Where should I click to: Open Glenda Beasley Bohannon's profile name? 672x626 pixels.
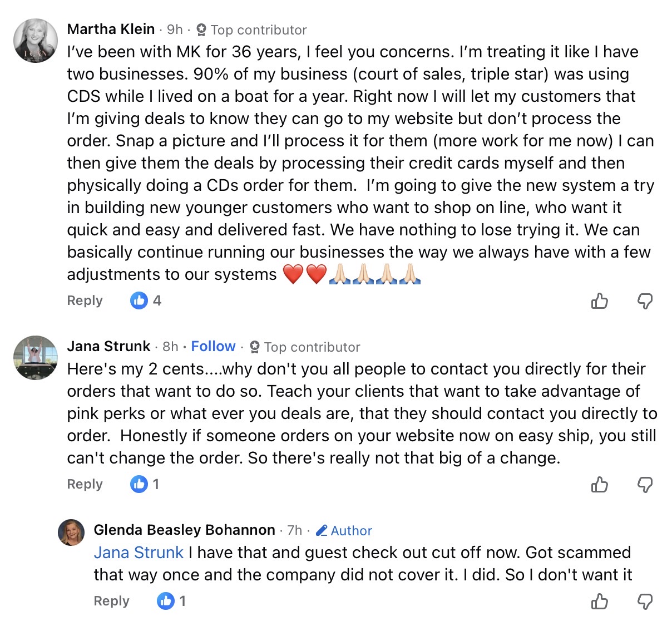pos(184,530)
